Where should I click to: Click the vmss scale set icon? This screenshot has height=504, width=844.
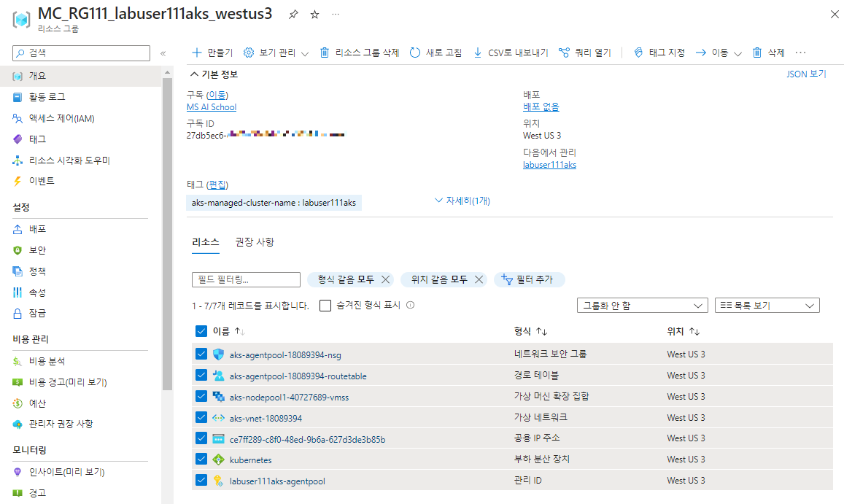point(218,396)
